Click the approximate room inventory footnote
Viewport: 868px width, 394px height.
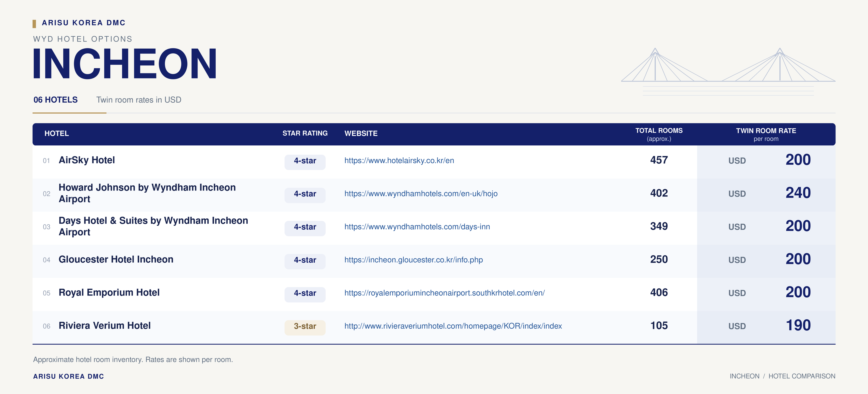[133, 360]
